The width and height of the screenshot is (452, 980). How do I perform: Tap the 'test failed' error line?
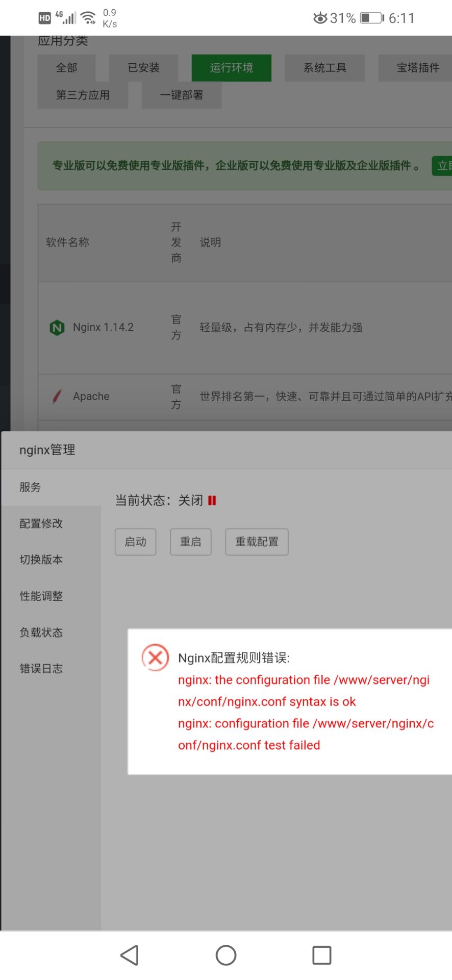[x=249, y=745]
